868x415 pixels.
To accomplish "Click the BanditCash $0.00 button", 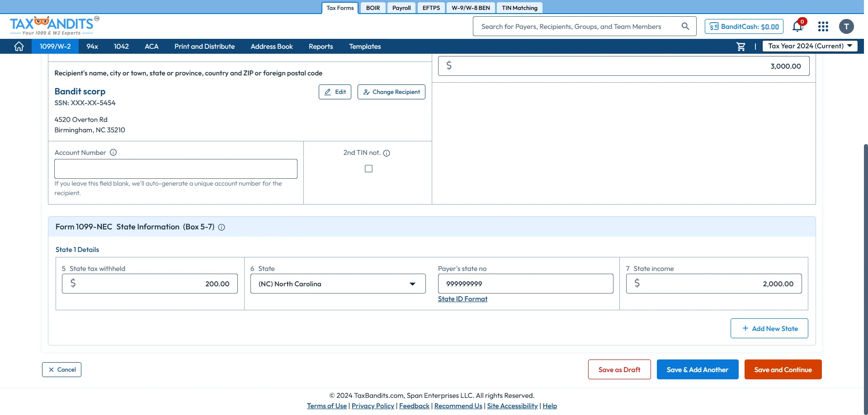I will pos(744,27).
